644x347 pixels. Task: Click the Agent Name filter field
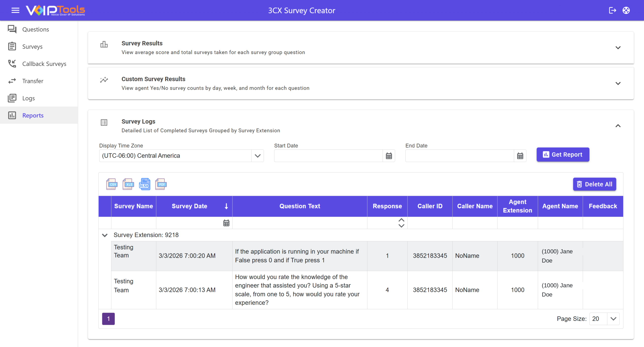click(x=560, y=223)
